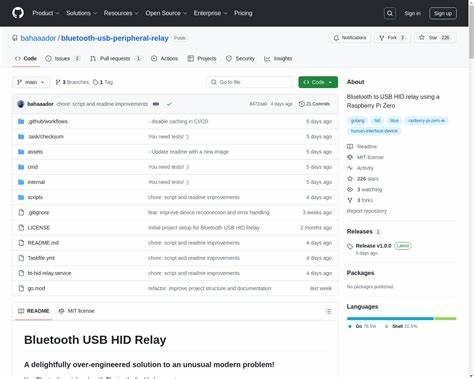This screenshot has width=474, height=379.
Task: Open the Actions tab
Action: pos(164,58)
